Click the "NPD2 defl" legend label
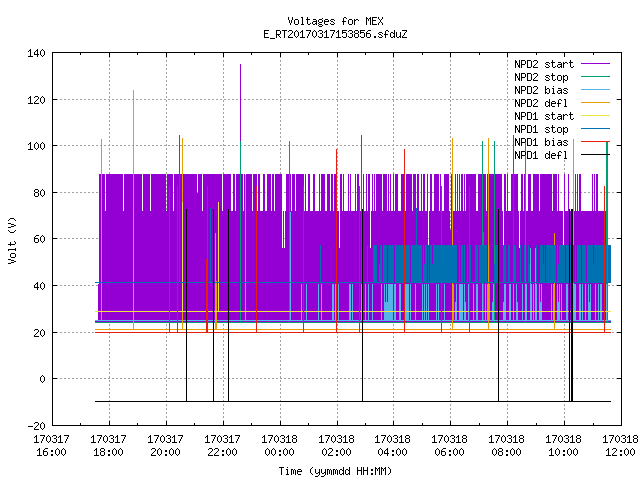640x480 pixels. tap(541, 103)
